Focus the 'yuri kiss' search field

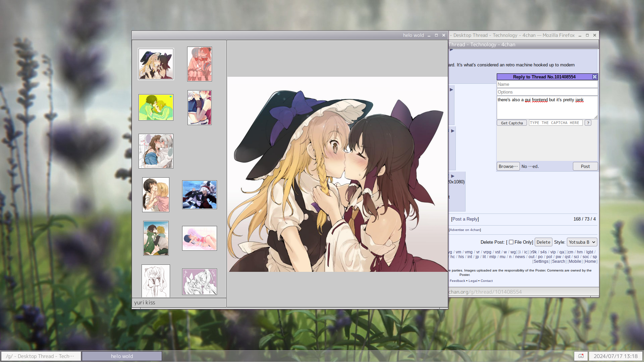(179, 302)
